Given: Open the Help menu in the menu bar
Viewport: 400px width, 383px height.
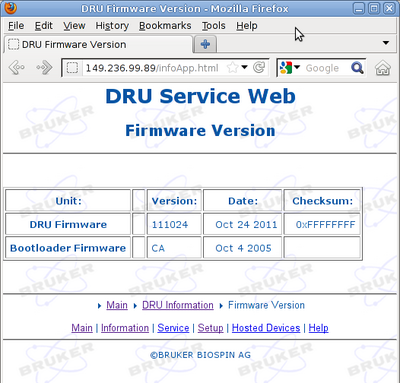Looking at the screenshot, I should tap(247, 26).
